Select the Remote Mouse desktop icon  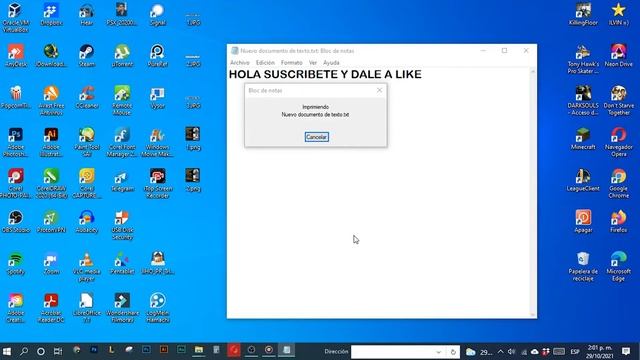click(x=122, y=101)
